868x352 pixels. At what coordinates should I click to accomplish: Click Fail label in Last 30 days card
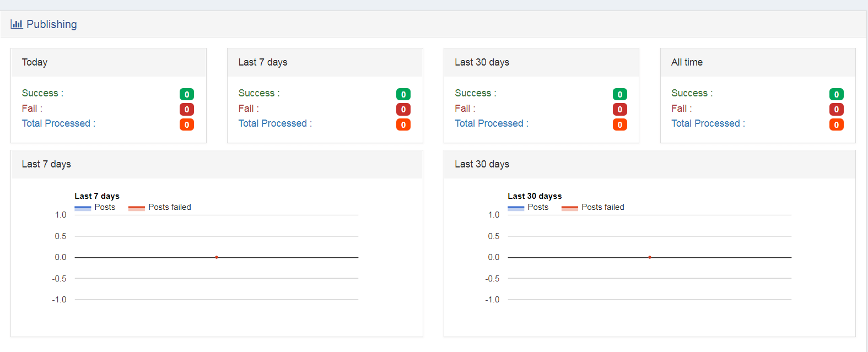pyautogui.click(x=465, y=109)
